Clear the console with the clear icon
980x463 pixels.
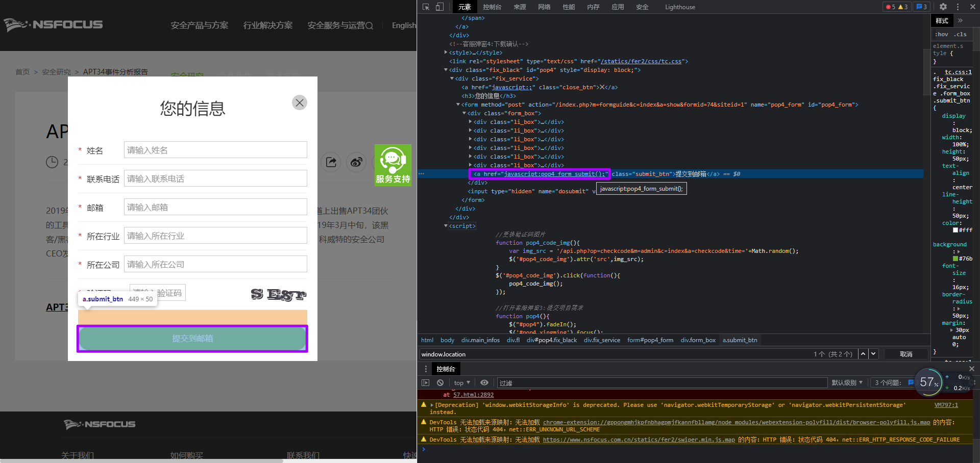pos(440,382)
